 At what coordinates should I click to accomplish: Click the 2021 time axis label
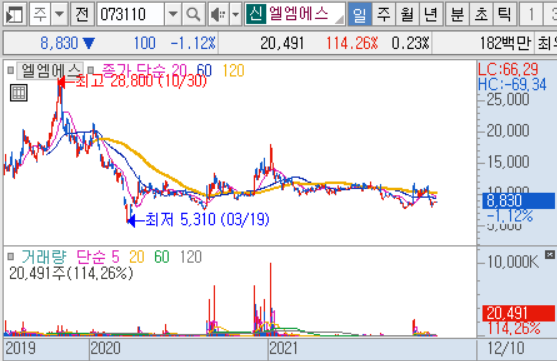pyautogui.click(x=283, y=349)
